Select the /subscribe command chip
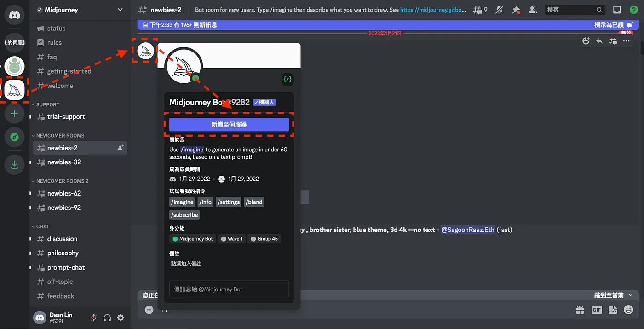Image resolution: width=644 pixels, height=329 pixels. coord(184,215)
